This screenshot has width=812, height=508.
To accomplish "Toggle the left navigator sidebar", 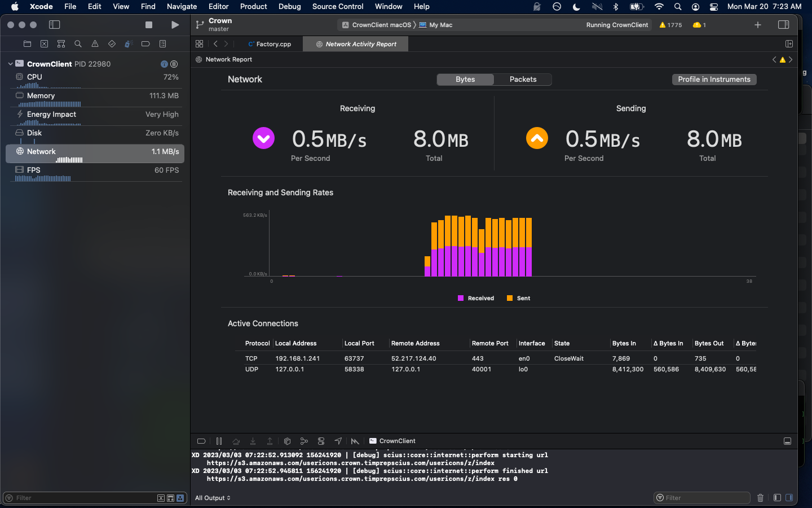I will (55, 25).
